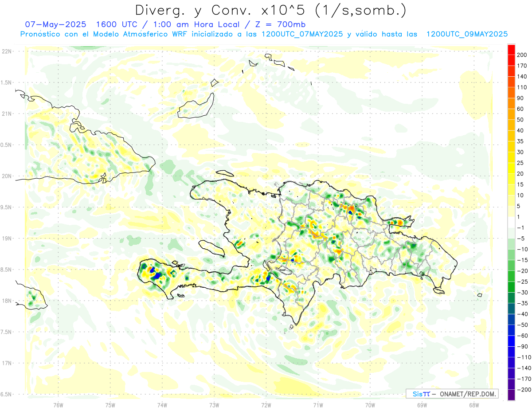Click the colorbar value "-140"
The image size is (532, 411).
524,368
